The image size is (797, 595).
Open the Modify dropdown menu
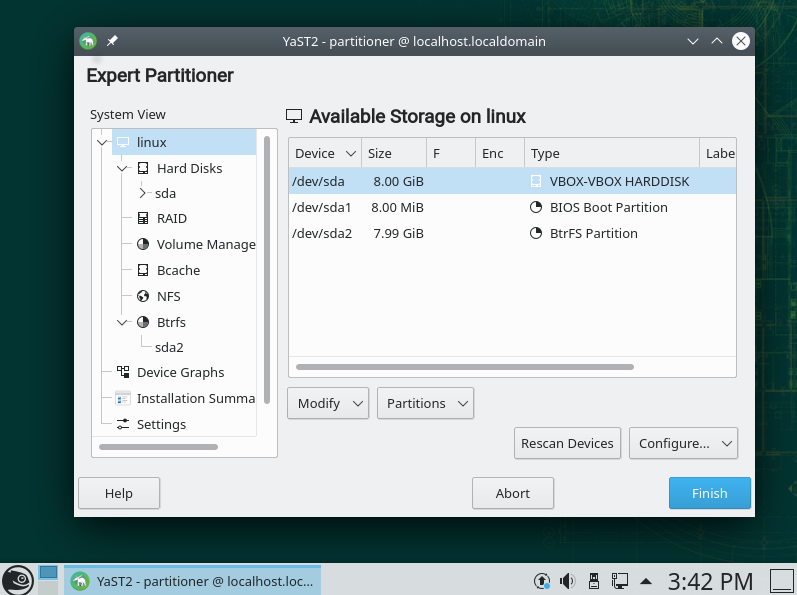click(x=328, y=403)
